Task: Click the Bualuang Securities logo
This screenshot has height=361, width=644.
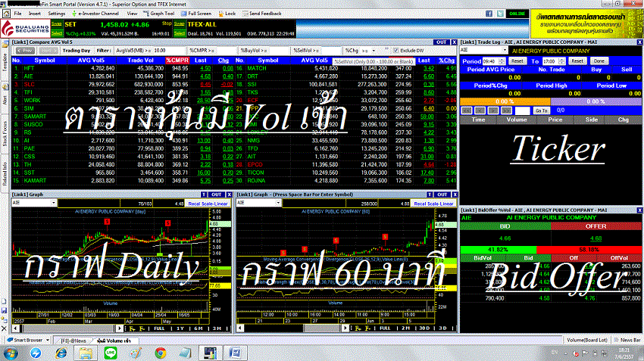Action: coord(26,29)
